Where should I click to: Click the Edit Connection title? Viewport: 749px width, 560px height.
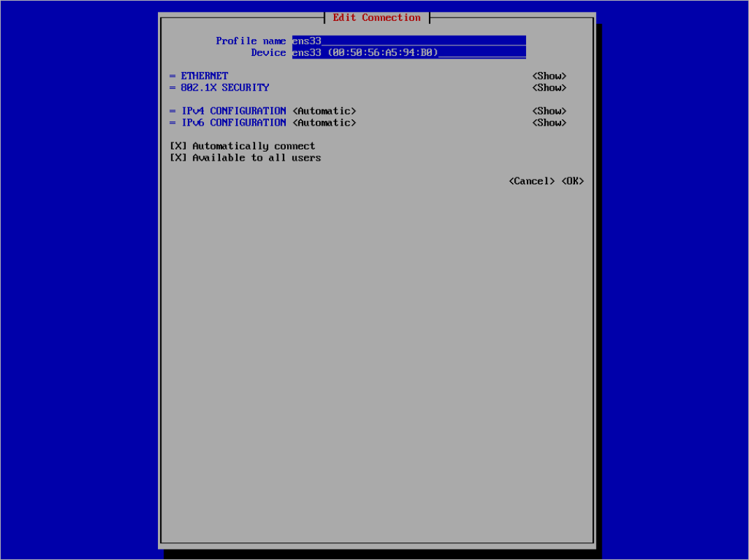377,17
